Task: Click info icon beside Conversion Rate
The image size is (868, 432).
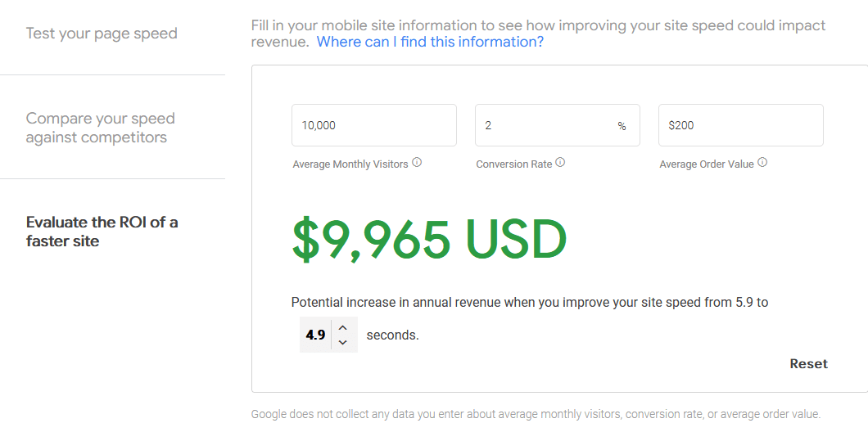Action: point(560,163)
